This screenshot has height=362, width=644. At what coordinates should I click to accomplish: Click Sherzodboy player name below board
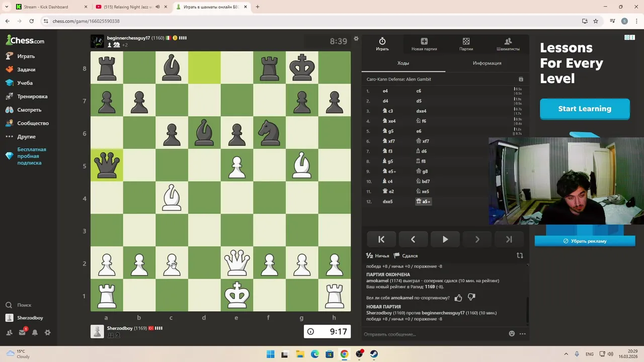[x=120, y=328]
